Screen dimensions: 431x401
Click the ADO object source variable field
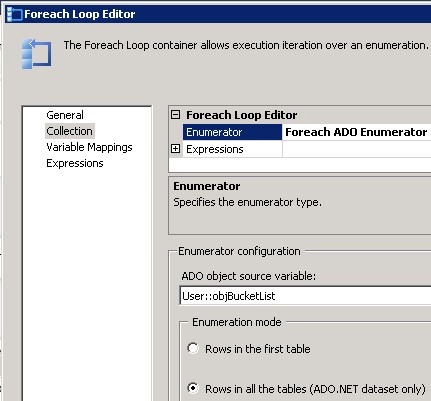(305, 296)
